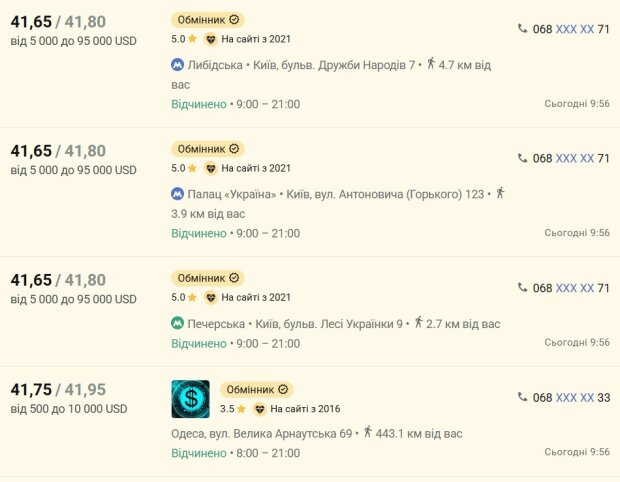
Task: Click the star rating 3.5 of Odesa exchanger
Action: coord(233,409)
